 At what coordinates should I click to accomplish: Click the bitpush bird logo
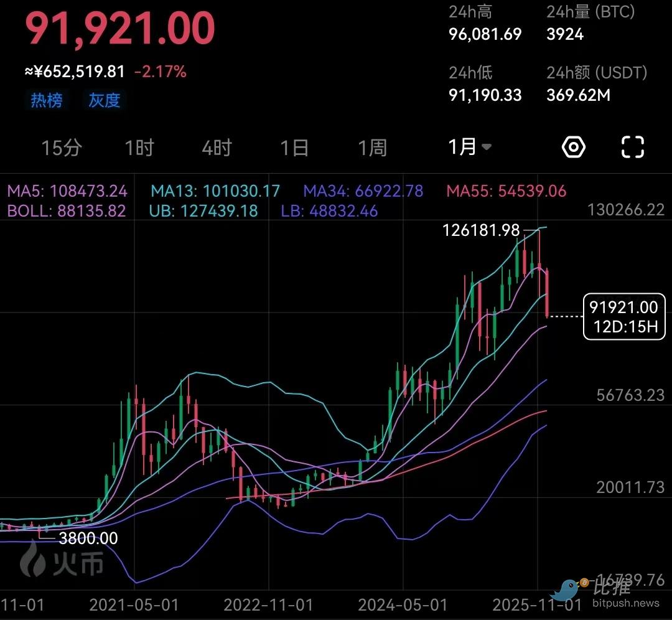(x=569, y=588)
